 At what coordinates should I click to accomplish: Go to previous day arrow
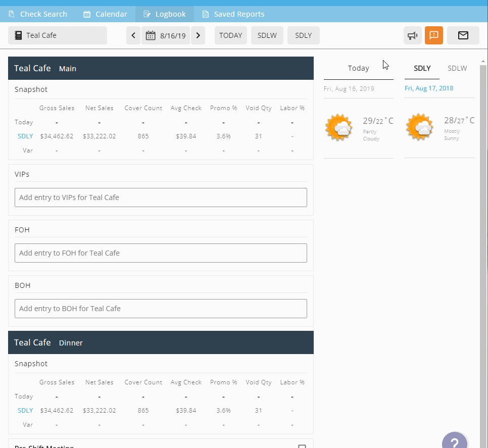133,35
